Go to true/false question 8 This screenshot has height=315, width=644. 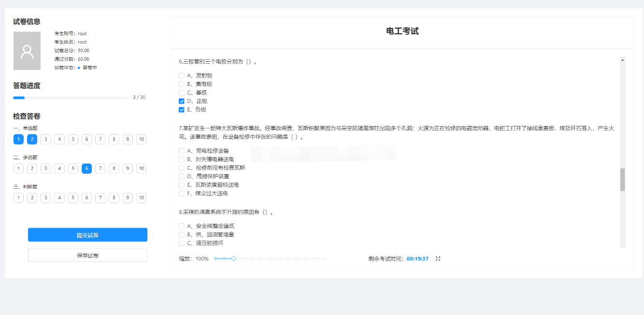pos(114,198)
